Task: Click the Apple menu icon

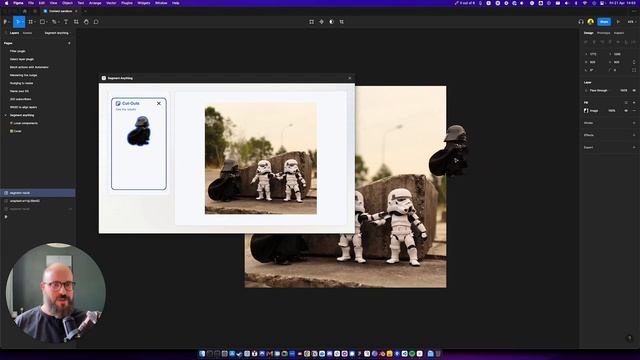Action: coord(7,3)
